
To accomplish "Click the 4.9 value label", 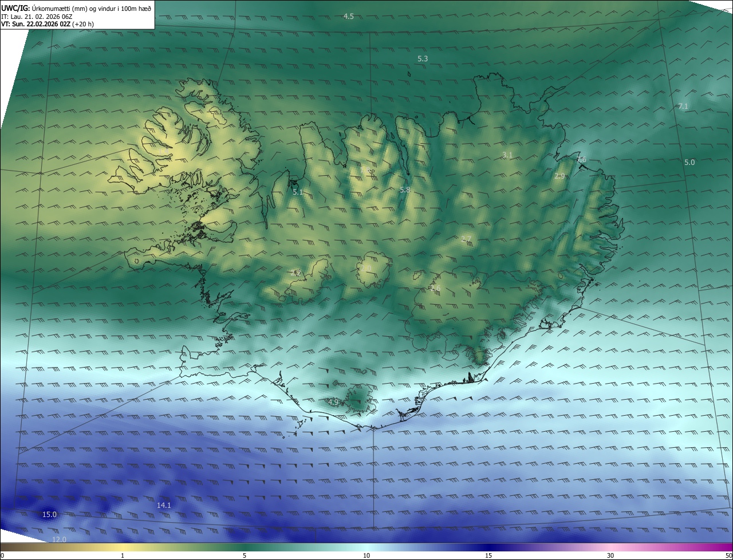I will tap(333, 402).
